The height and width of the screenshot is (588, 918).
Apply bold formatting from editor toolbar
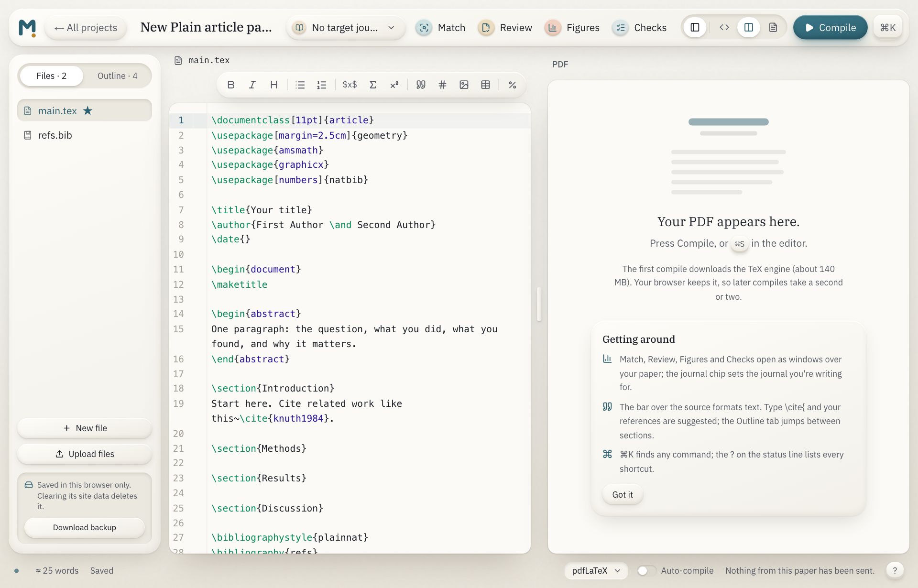click(231, 85)
